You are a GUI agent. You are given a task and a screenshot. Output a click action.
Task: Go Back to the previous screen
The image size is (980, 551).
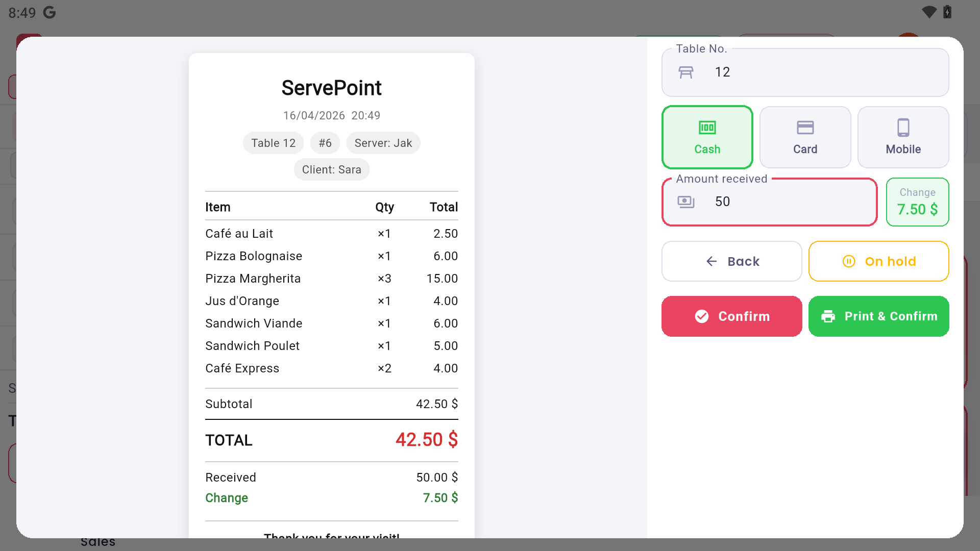[x=732, y=261]
